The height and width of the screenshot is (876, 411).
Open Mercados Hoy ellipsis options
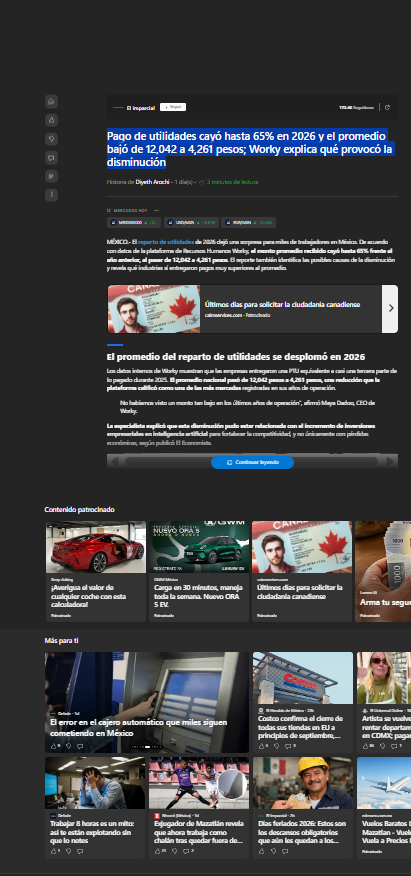(156, 211)
